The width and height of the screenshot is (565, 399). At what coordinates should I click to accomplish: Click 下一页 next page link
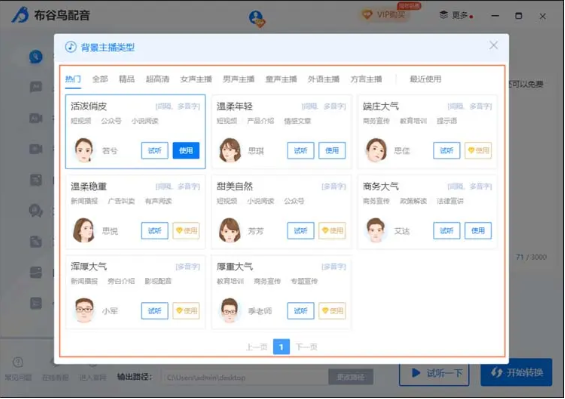tap(306, 347)
